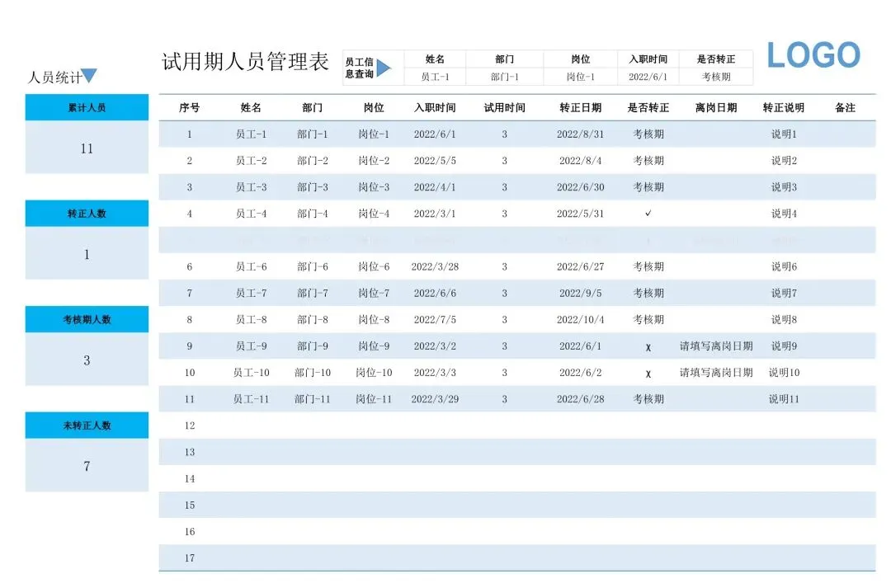
Task: Click the 试用时间 column header
Action: (x=505, y=107)
